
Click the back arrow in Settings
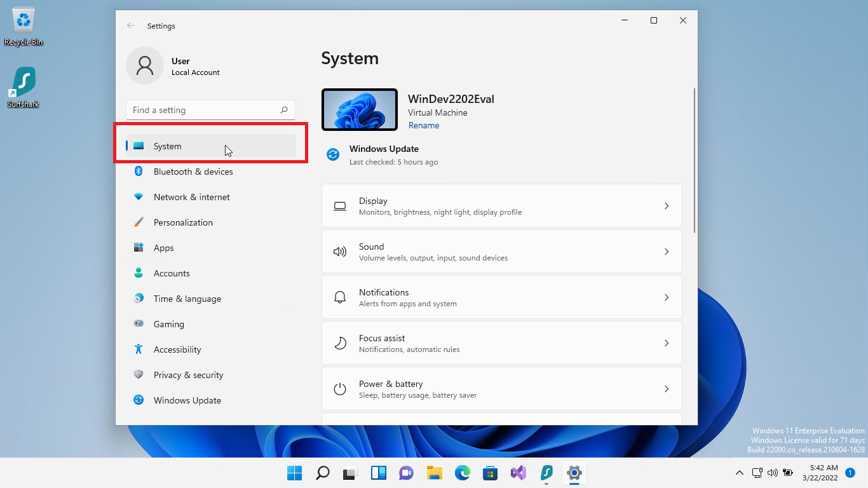click(x=131, y=25)
